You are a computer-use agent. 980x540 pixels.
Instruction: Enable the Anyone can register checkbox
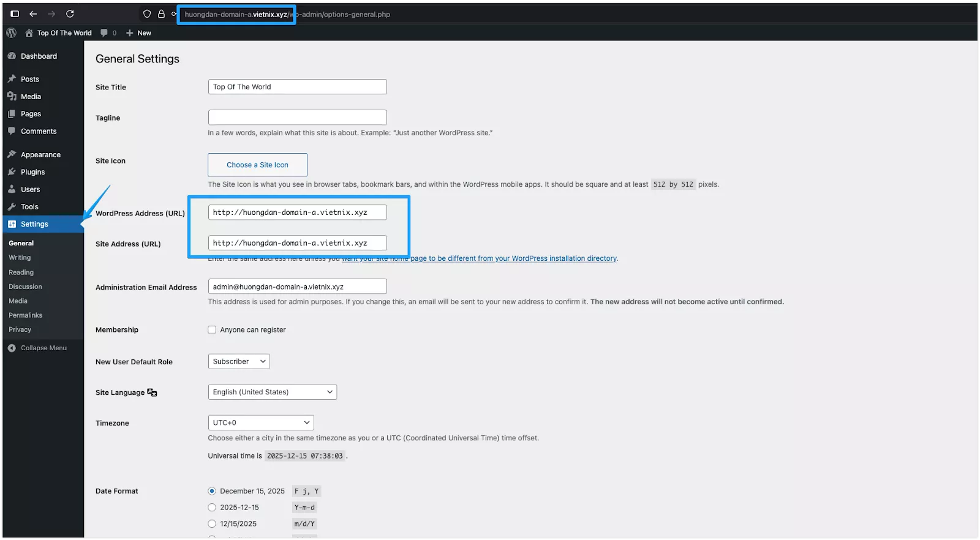point(212,330)
